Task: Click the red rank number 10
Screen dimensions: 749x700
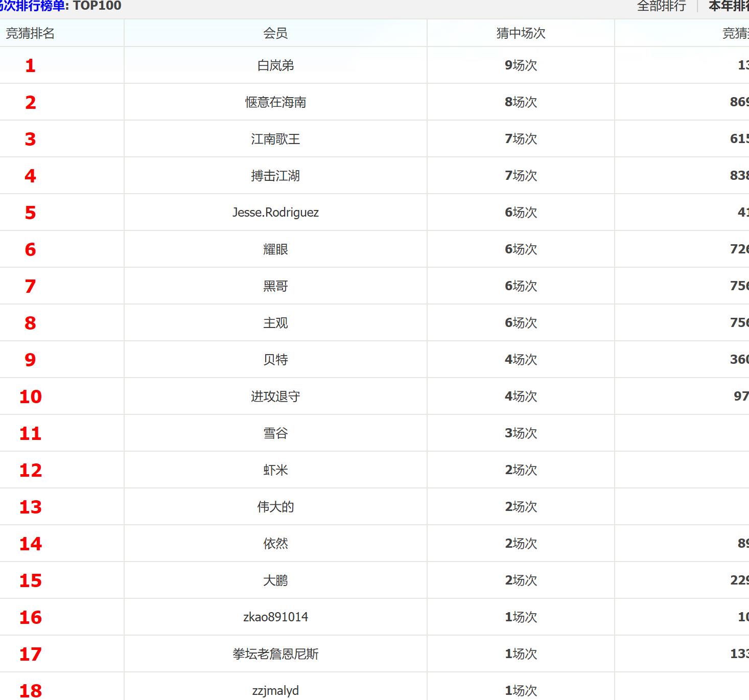Action: point(30,396)
